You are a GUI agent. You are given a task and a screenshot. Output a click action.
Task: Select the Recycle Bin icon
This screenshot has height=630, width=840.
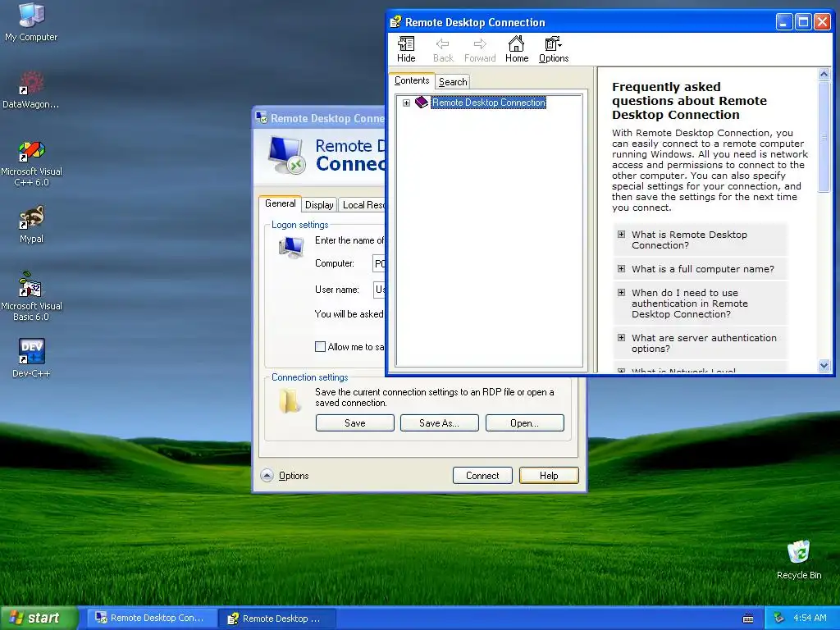799,559
